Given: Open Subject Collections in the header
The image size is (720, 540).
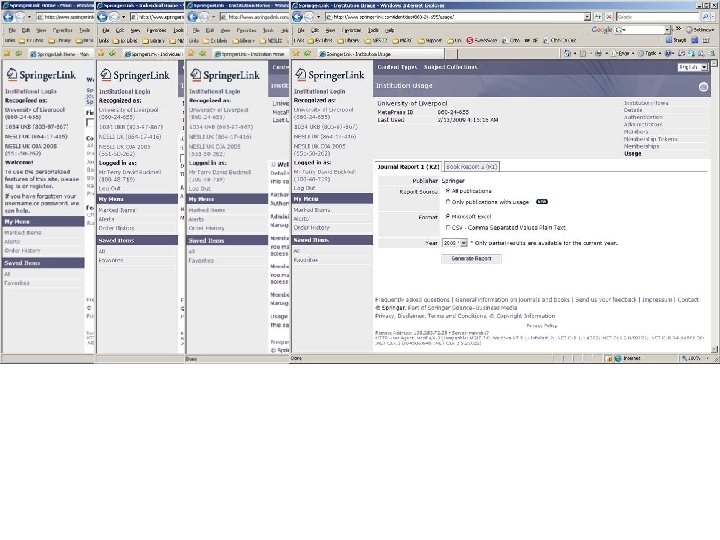Looking at the screenshot, I should tap(450, 67).
